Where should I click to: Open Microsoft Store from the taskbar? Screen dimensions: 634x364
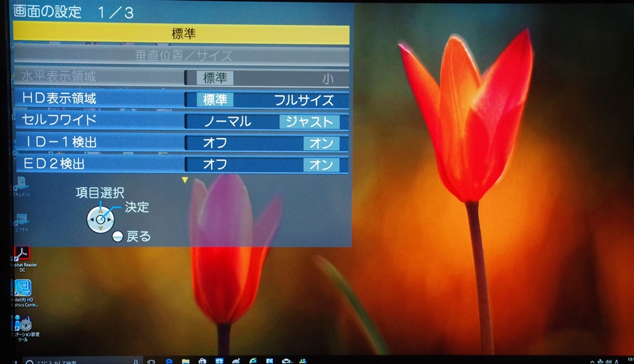202,361
